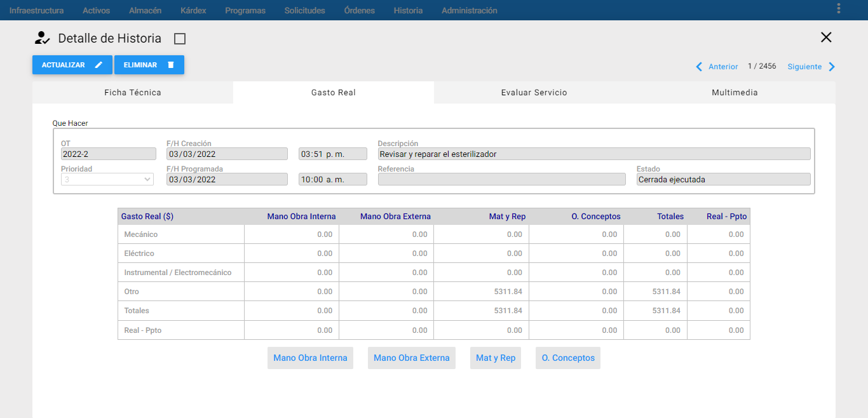Expand the Prioridad dropdown
Viewport: 868px width, 418px height.
coord(107,180)
